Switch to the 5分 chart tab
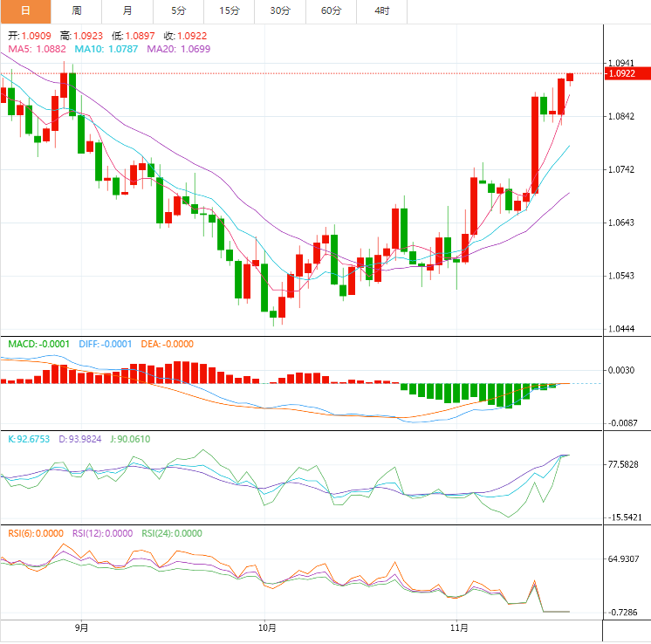 pos(179,11)
